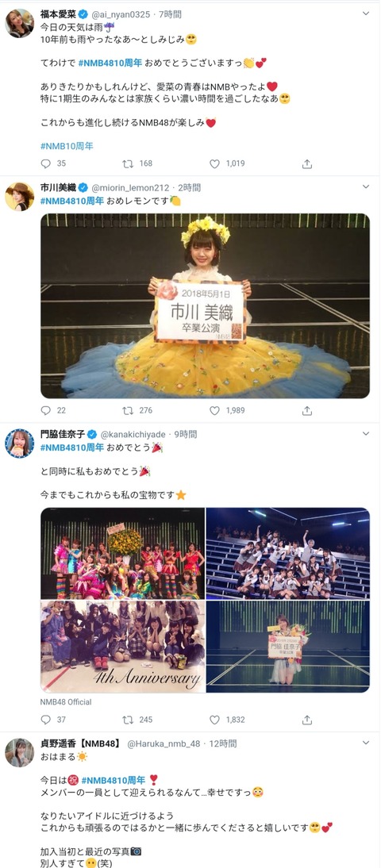381x868 pixels.
Task: Open the chevron menu on 門脇佳奈子's tweet
Action: click(x=365, y=434)
